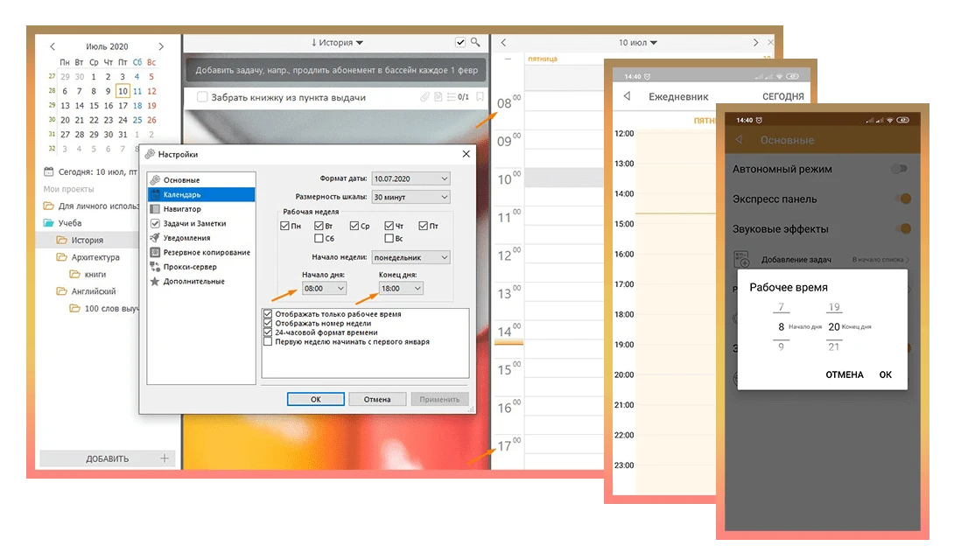Uncheck the Пн working day checkbox
Viewport: 961px width, 560px height.
point(285,226)
